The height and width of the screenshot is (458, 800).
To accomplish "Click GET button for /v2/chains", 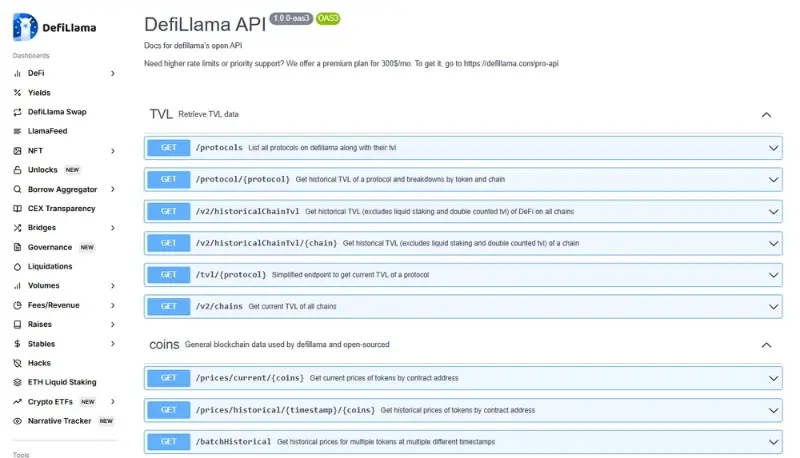I will coord(168,307).
